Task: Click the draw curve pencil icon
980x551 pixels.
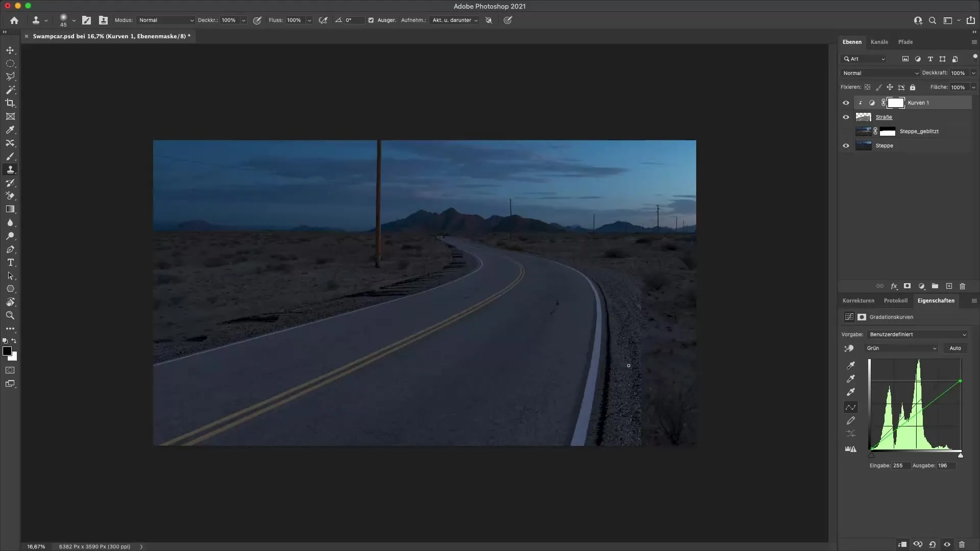Action: [850, 421]
